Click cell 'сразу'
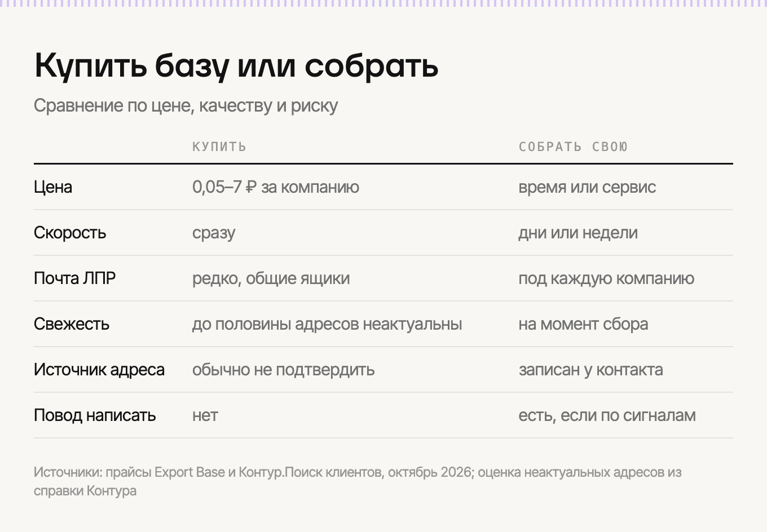This screenshot has width=767, height=532. [x=214, y=233]
